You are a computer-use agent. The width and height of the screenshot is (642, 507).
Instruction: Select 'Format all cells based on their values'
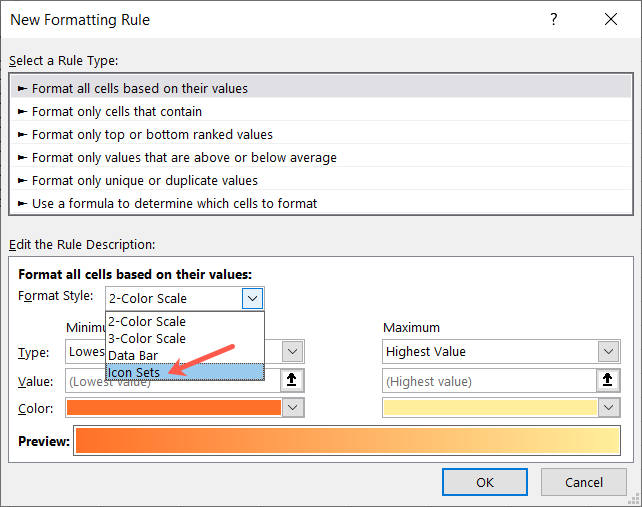coord(140,88)
